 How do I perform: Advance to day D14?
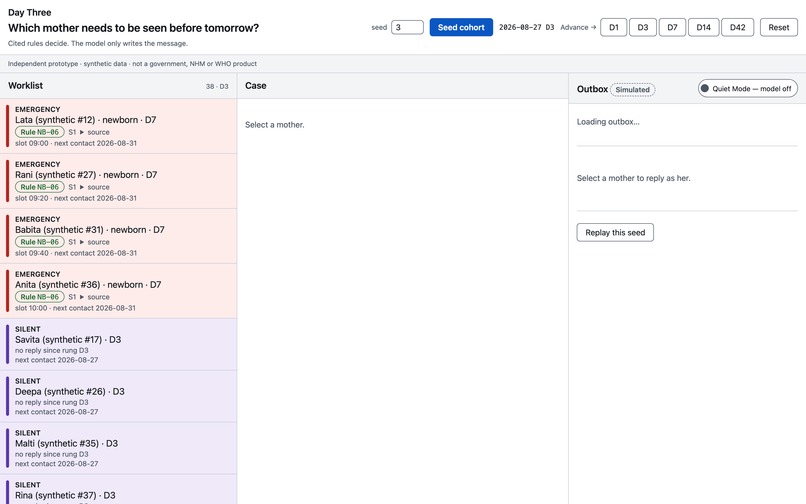[703, 27]
